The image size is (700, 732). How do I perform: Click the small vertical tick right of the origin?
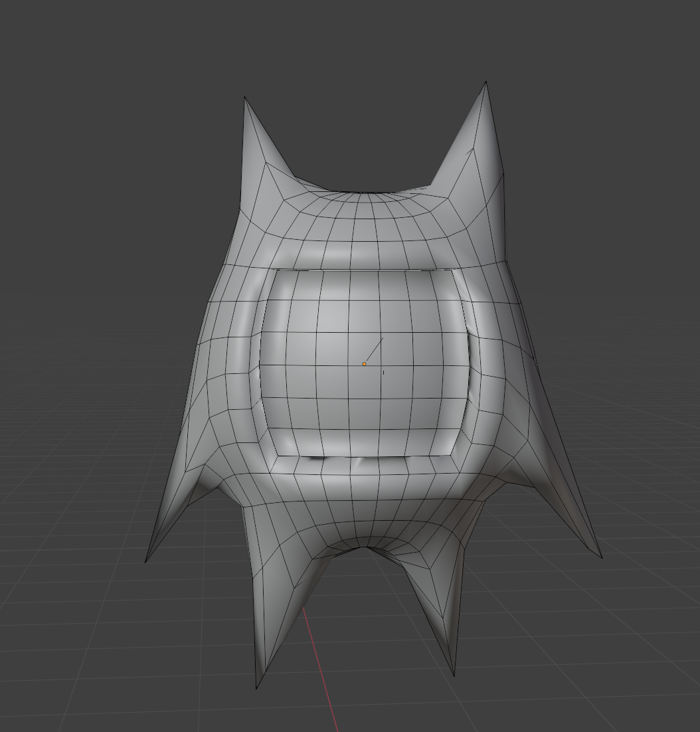pyautogui.click(x=383, y=373)
